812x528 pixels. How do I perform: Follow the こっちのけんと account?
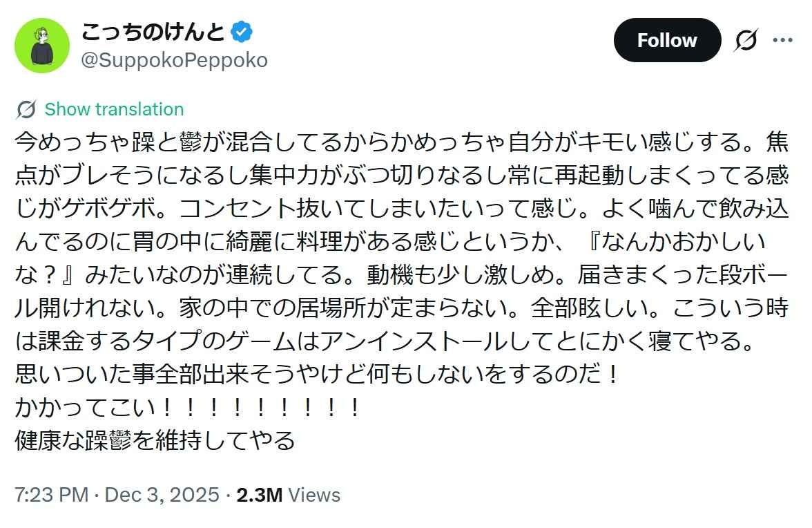tap(666, 41)
